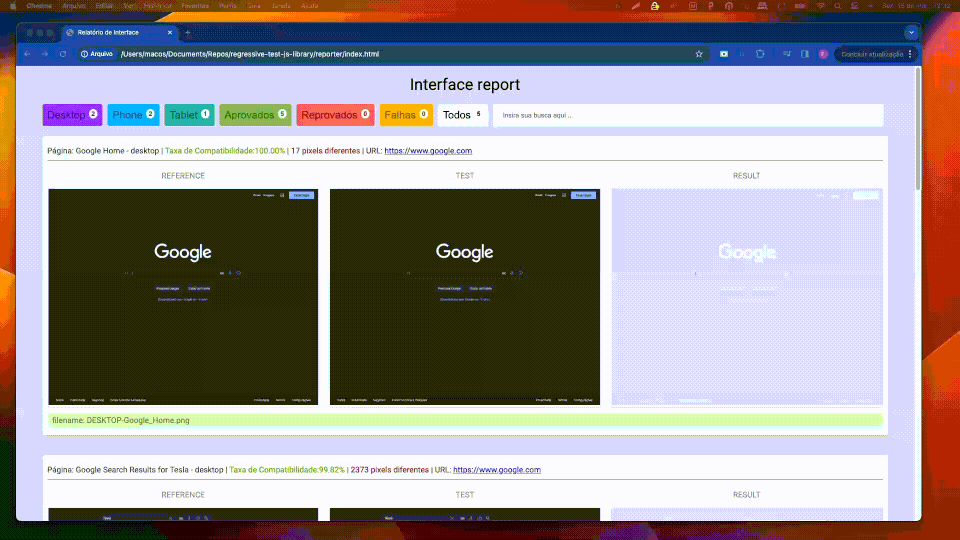Click the Notion icon in menu bar
This screenshot has height=540, width=960.
(x=692, y=6)
